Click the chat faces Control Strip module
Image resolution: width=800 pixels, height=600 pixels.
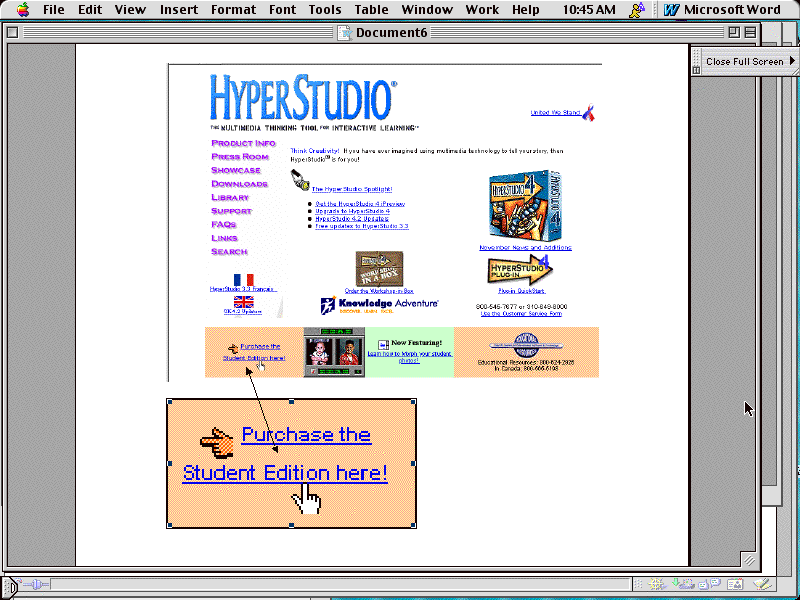(709, 584)
